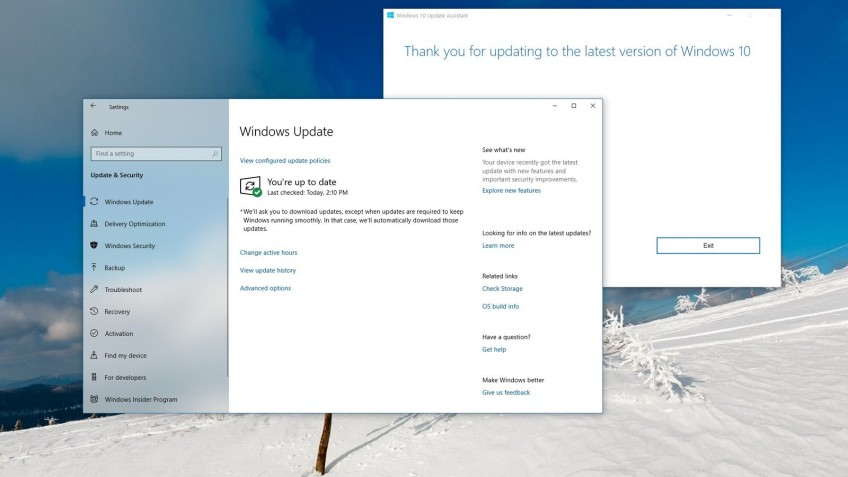The image size is (848, 477).
Task: Click the up-to-date status icon with the green check
Action: coord(250,186)
